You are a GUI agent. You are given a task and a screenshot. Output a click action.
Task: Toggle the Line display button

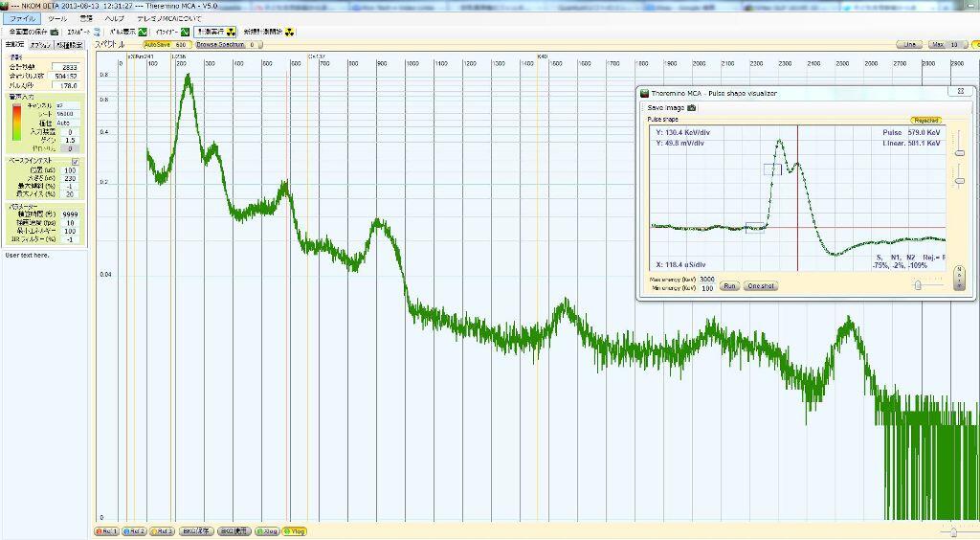point(909,45)
